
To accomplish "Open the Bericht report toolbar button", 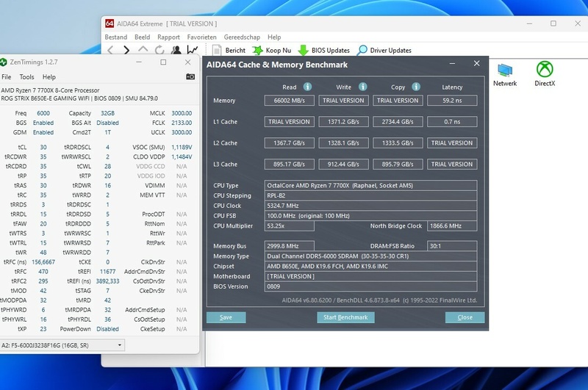I will click(229, 50).
